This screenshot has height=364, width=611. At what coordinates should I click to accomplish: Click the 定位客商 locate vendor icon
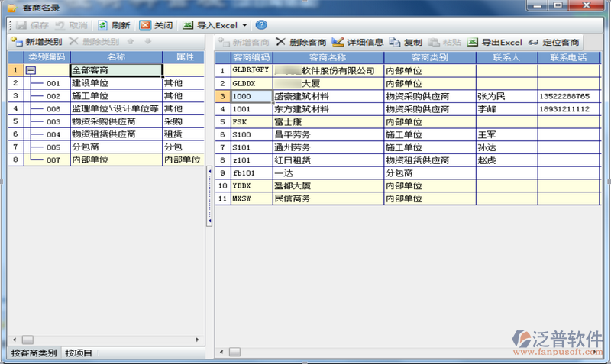[x=534, y=42]
